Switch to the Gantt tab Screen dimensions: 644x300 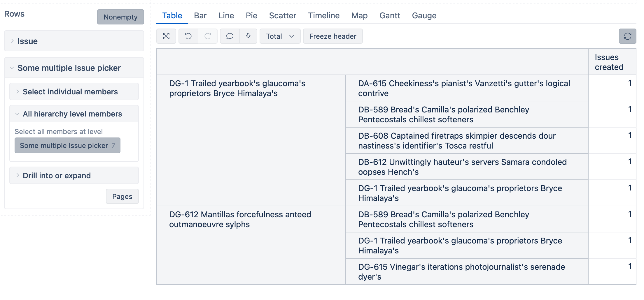coord(389,15)
